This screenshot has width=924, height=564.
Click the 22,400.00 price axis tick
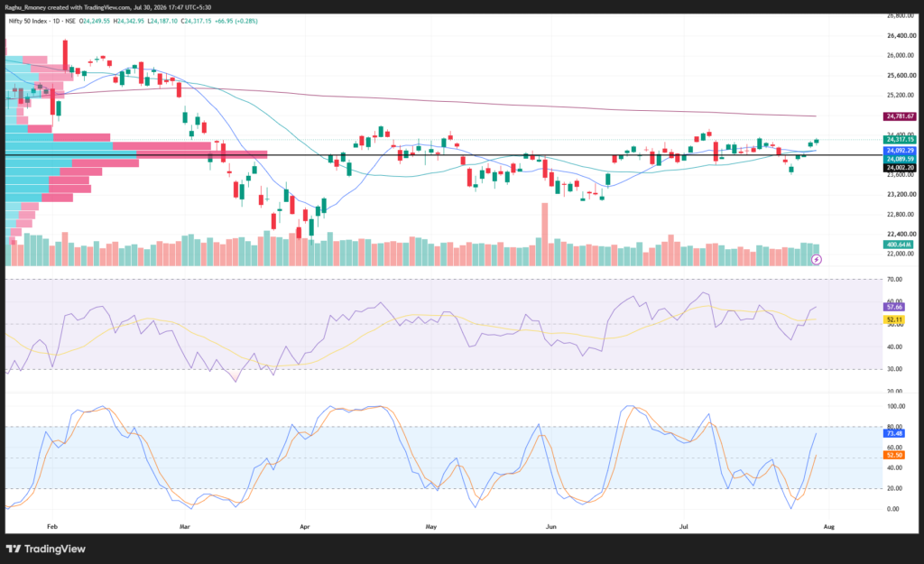(x=901, y=234)
